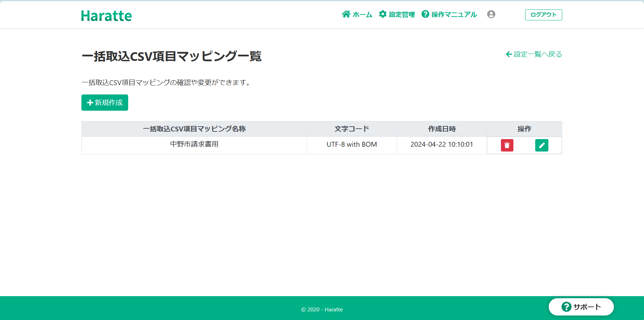Viewport: 644px width, 320px height.
Task: Click the 一括取込CSV項目マッピング名称 column header
Action: 194,129
